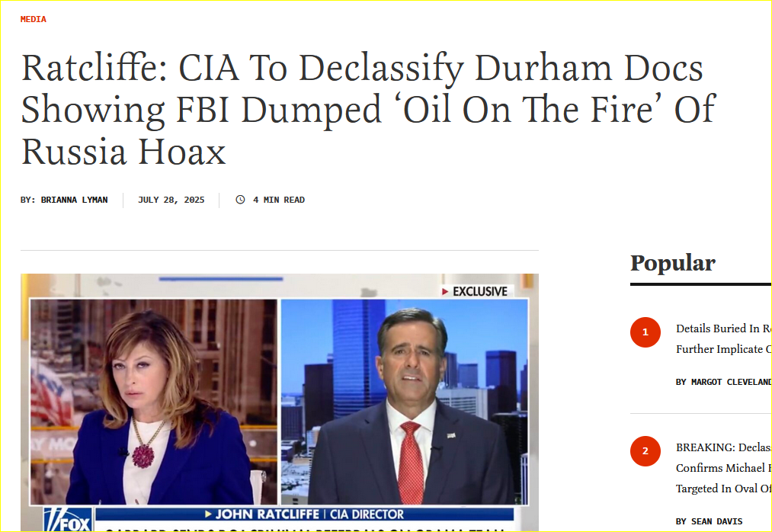Click the Popular section heading
The height and width of the screenshot is (532, 772).
coord(672,263)
